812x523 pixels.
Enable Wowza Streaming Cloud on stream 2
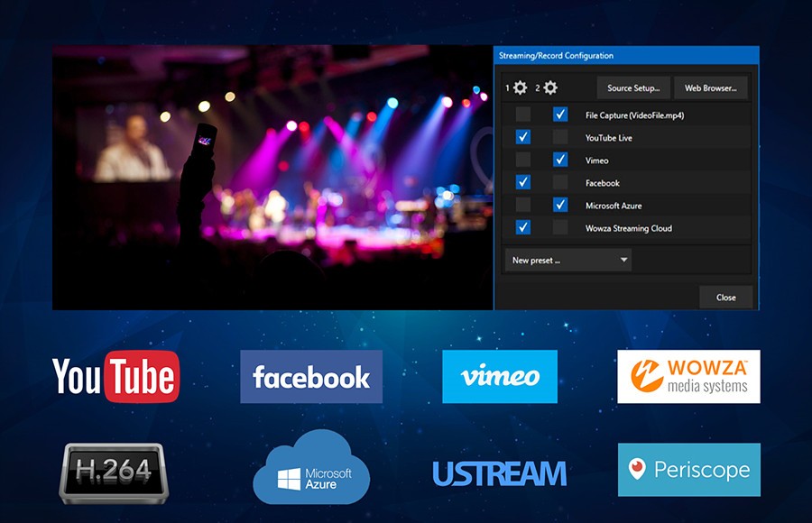(x=560, y=227)
